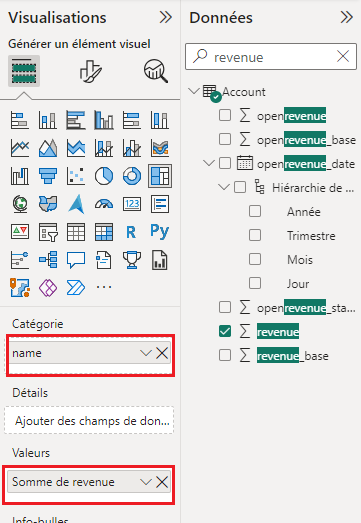361x523 pixels.
Task: Insert a funnel chart visual
Action: pos(48,176)
